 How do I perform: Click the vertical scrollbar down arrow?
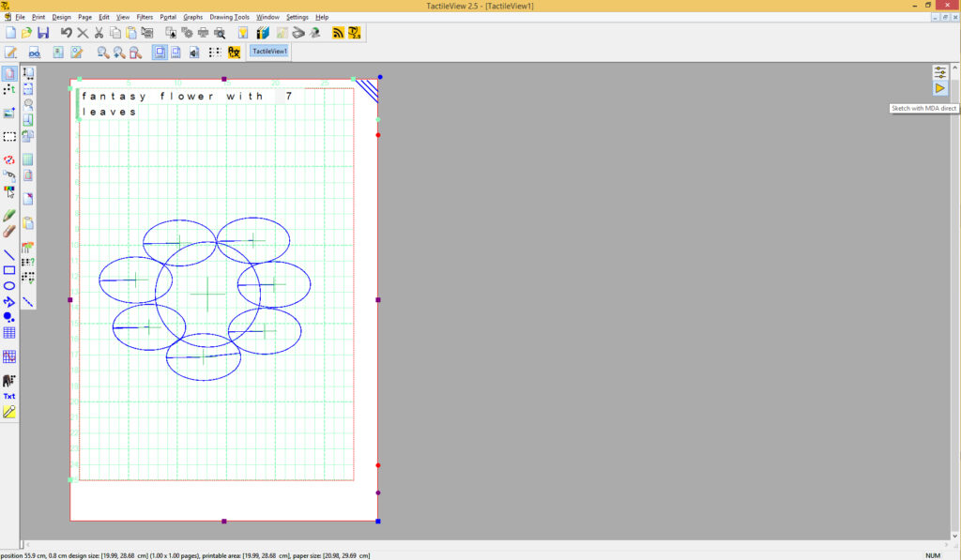pos(954,536)
